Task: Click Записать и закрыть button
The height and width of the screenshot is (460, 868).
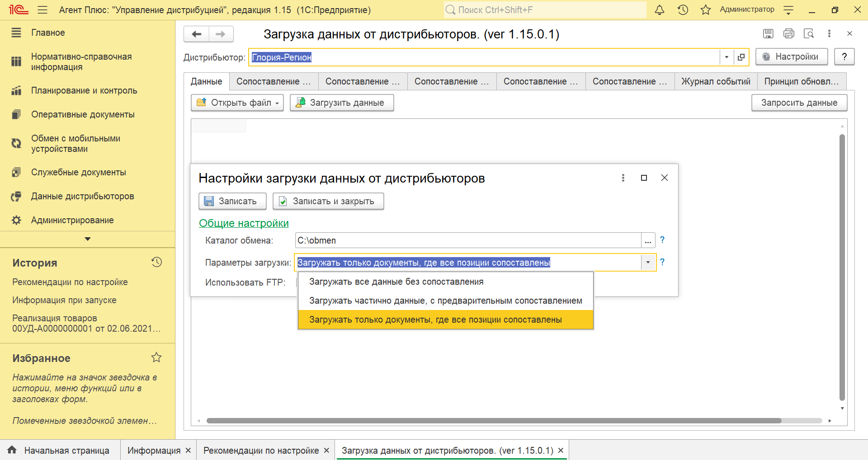Action: [x=328, y=201]
